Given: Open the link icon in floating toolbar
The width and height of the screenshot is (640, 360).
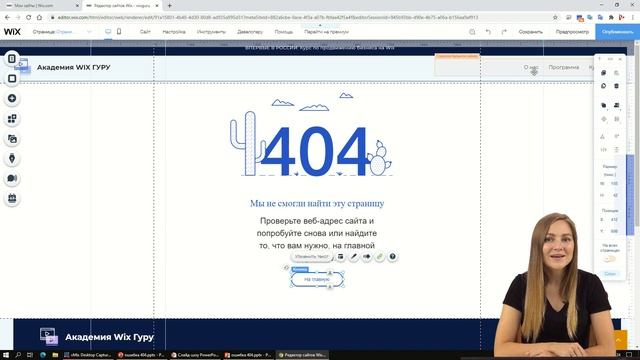Looking at the screenshot, I should pyautogui.click(x=380, y=257).
